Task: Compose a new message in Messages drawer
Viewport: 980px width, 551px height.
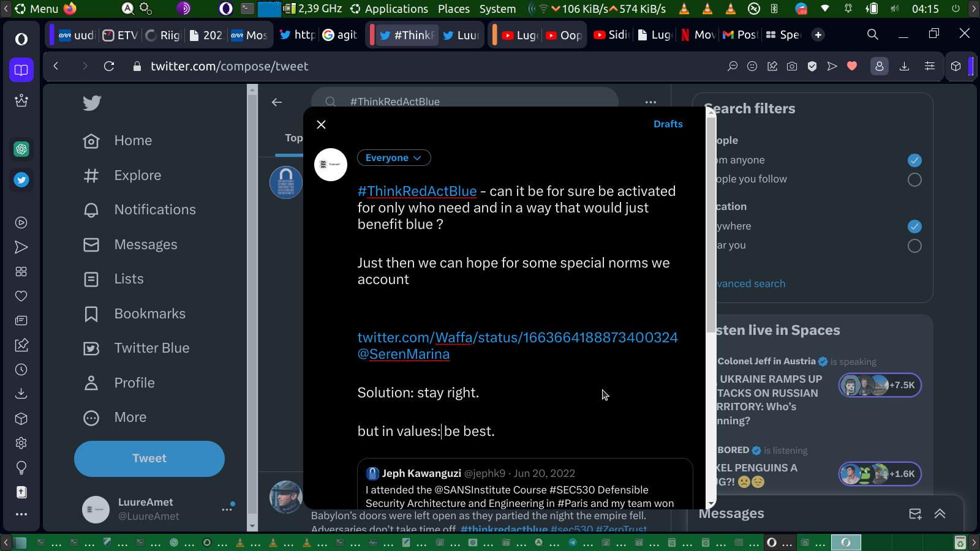Action: [x=915, y=514]
